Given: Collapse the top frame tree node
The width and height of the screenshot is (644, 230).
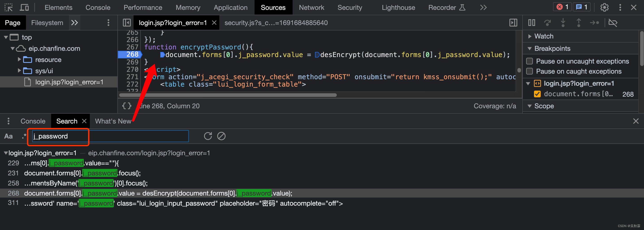Looking at the screenshot, I should click(6, 37).
